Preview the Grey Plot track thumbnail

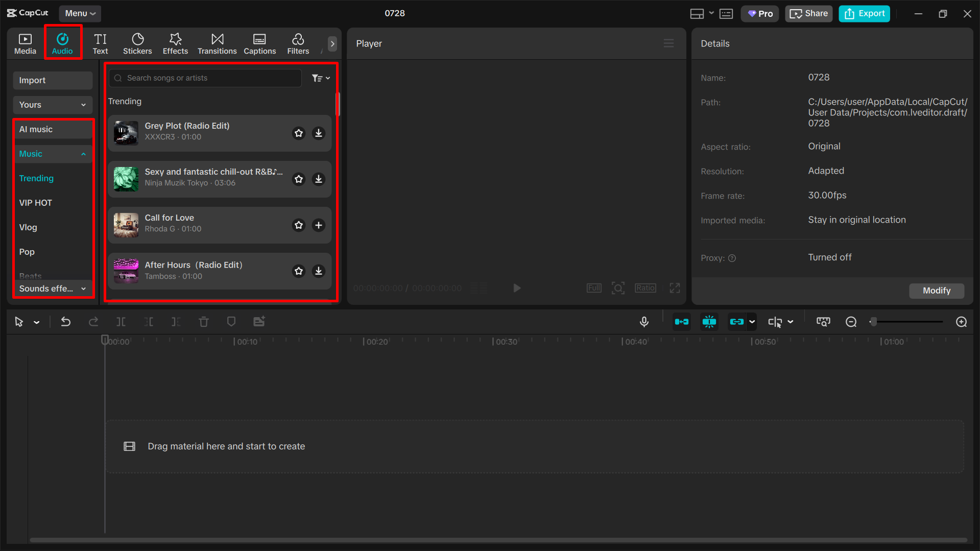pyautogui.click(x=126, y=133)
